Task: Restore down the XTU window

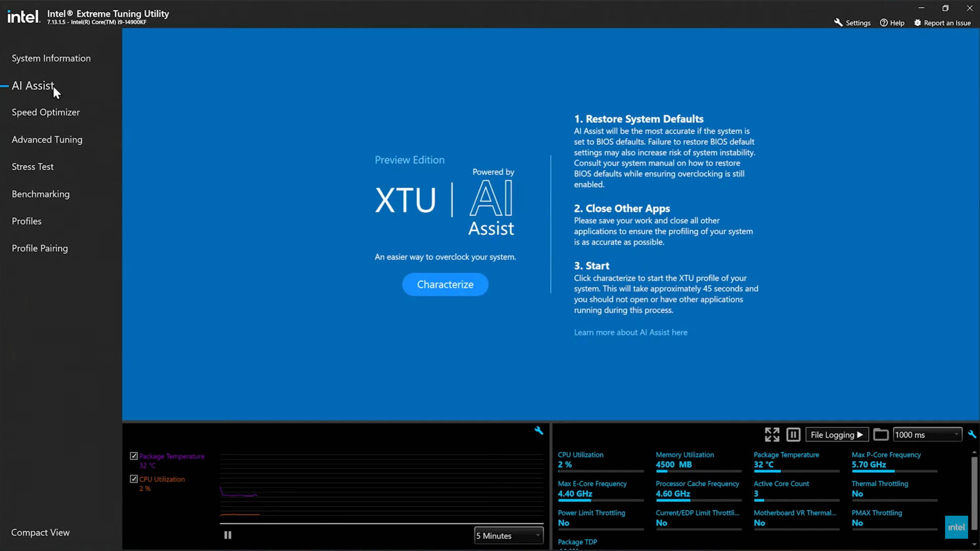Action: [945, 8]
